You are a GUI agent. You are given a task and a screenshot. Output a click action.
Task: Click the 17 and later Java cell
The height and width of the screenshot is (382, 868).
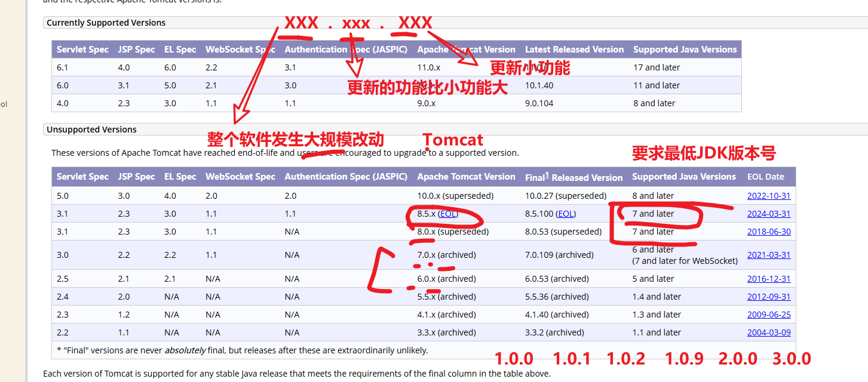tap(657, 67)
